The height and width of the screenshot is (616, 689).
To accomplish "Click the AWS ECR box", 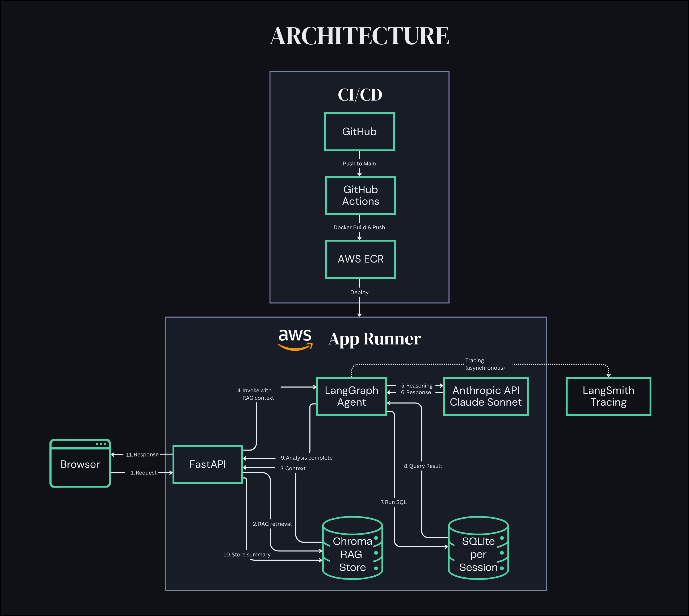I will tap(360, 259).
